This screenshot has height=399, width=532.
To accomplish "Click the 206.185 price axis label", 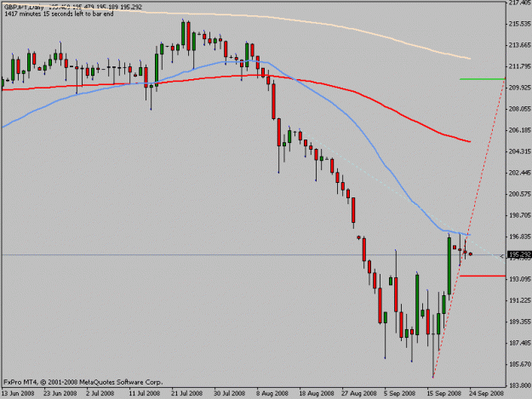I will (519, 130).
